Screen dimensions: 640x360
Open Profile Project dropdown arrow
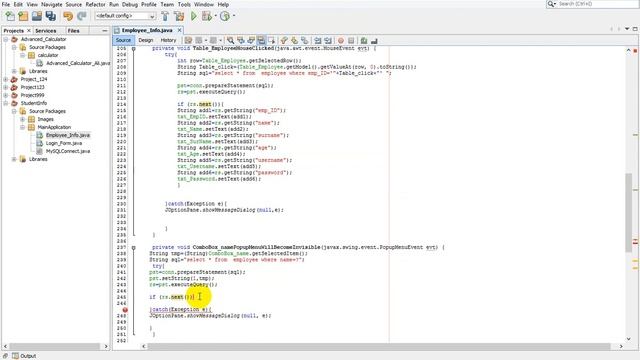coord(234,16)
